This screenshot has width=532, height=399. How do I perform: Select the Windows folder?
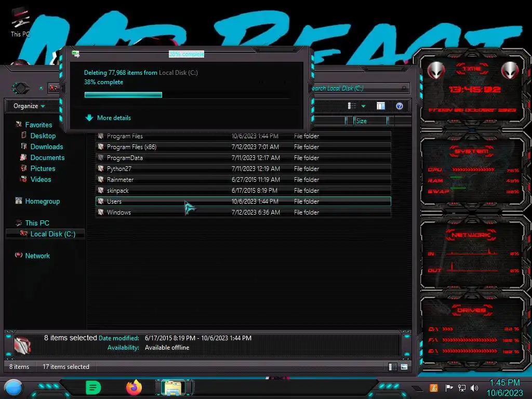(x=243, y=212)
